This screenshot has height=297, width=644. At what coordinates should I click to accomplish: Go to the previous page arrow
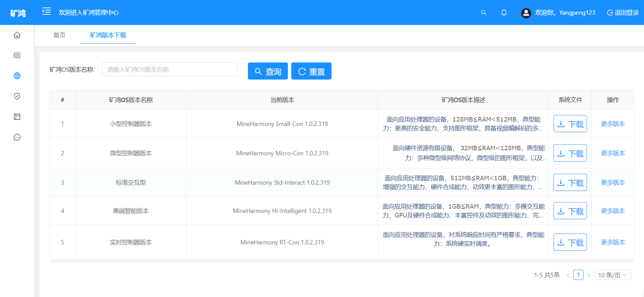click(568, 275)
